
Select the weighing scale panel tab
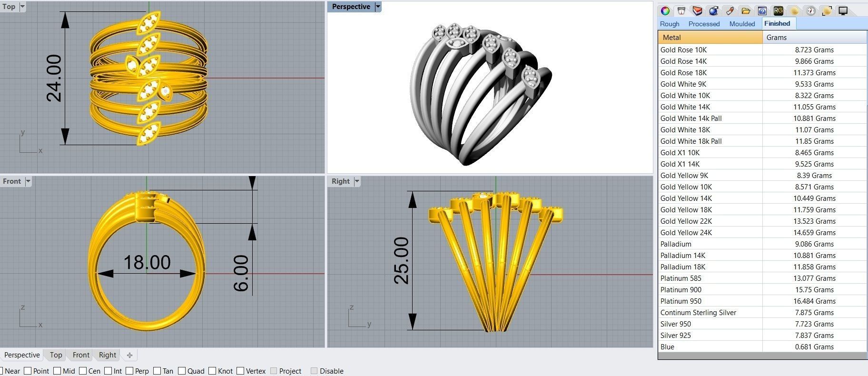681,10
